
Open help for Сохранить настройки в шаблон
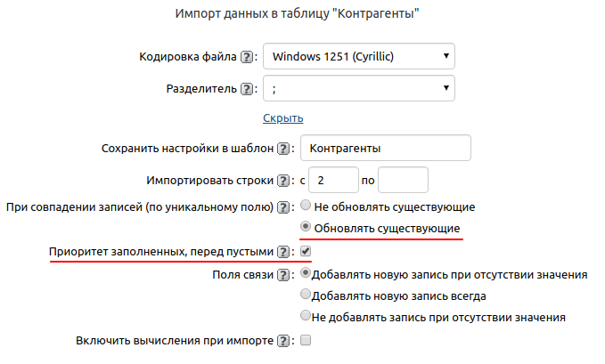pyautogui.click(x=284, y=149)
